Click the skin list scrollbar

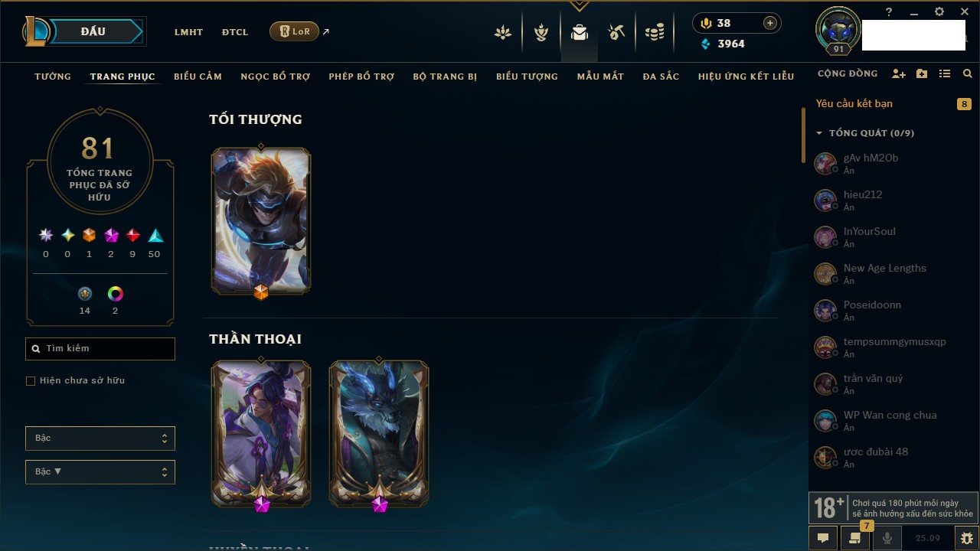pyautogui.click(x=803, y=135)
